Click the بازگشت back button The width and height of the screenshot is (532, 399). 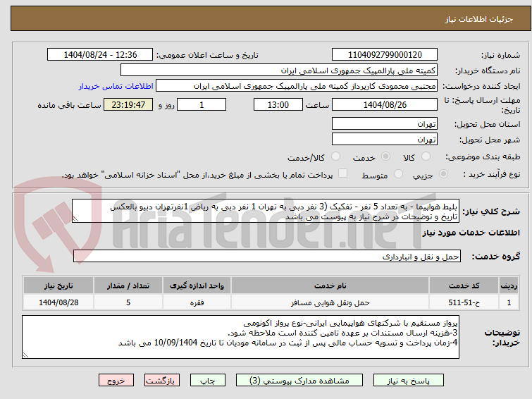(162, 381)
